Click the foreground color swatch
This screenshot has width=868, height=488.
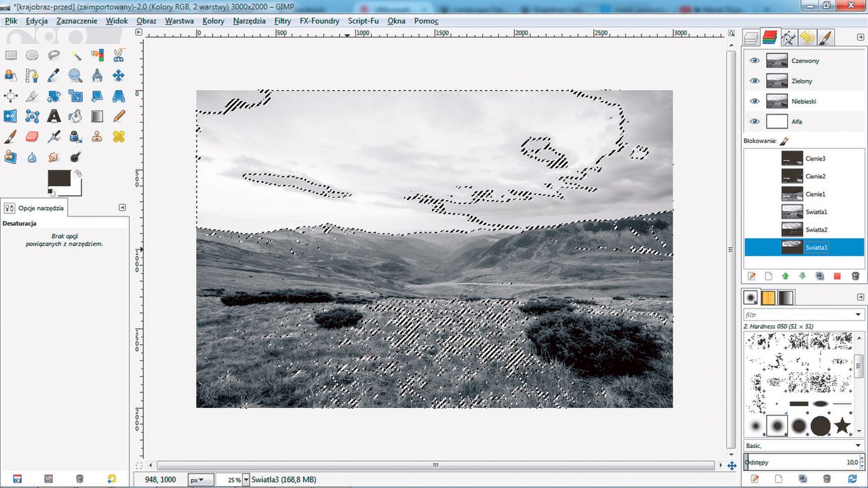point(60,179)
